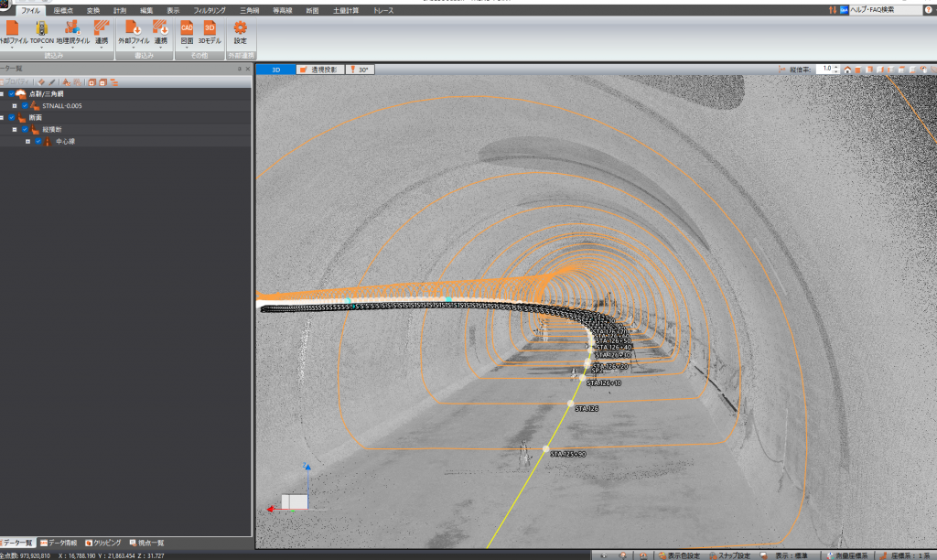Screen dimensions: 937x560
Task: Switch to the データ情報 panel tab
Action: pos(59,543)
